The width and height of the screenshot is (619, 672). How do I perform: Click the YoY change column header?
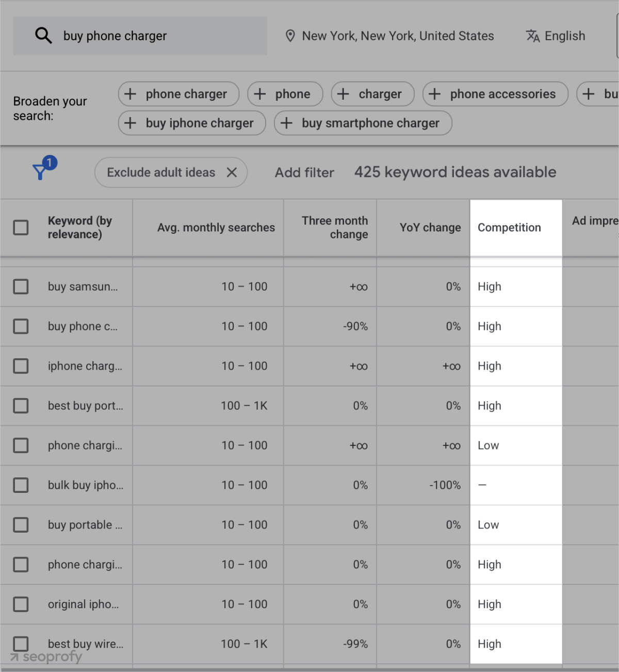[x=430, y=227]
